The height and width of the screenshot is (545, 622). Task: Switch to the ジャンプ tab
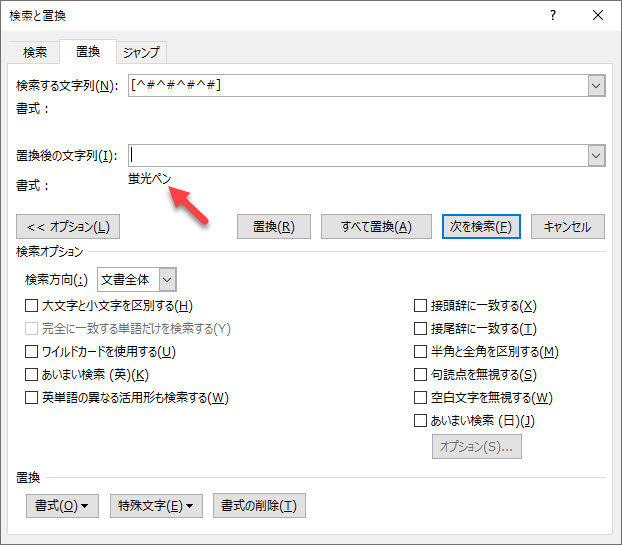(x=141, y=53)
